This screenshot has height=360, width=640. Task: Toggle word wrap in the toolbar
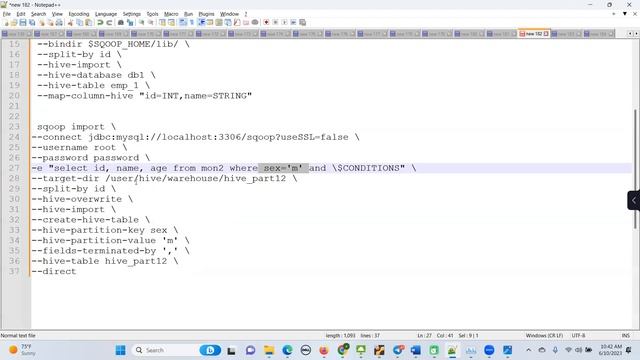coord(182,22)
